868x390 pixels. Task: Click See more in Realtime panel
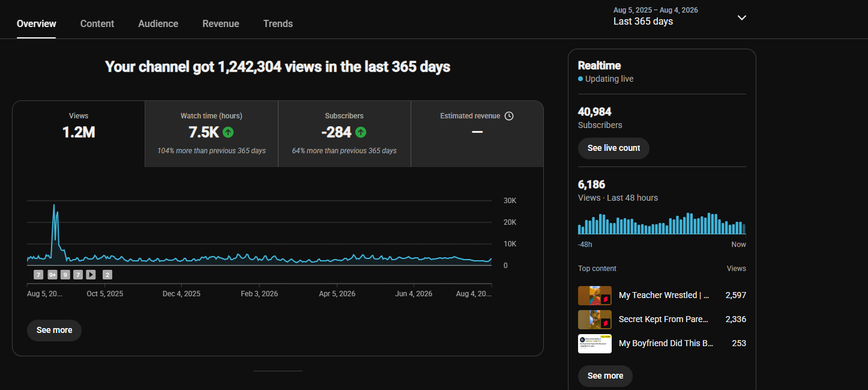[x=605, y=376]
